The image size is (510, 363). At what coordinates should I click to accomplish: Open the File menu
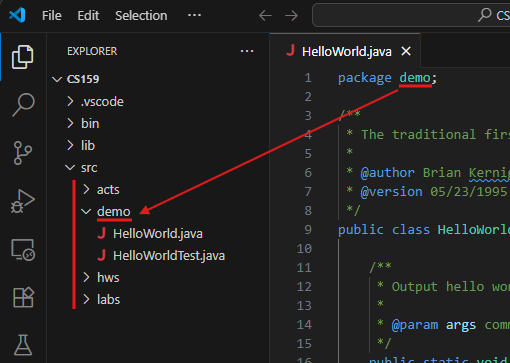[x=52, y=15]
